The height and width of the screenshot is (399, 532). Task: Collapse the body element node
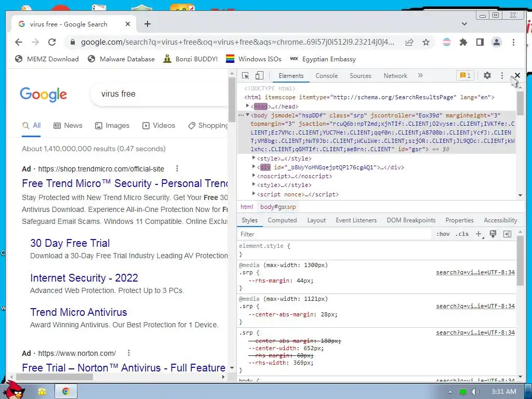(x=248, y=115)
